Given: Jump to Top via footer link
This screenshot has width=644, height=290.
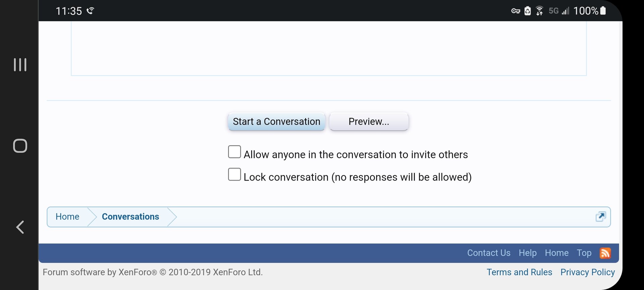Looking at the screenshot, I should pos(584,253).
